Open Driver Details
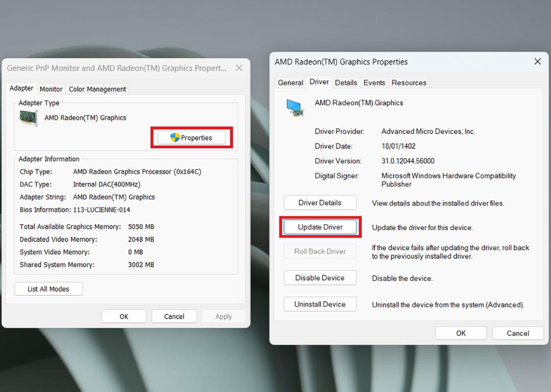This screenshot has width=551, height=392. (320, 203)
